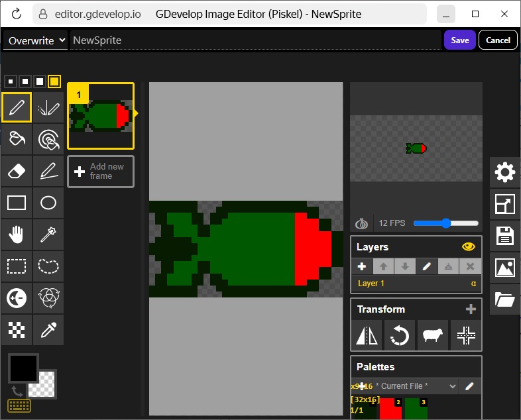This screenshot has width=521, height=420.
Task: Select the Pen tool
Action: [x=17, y=107]
